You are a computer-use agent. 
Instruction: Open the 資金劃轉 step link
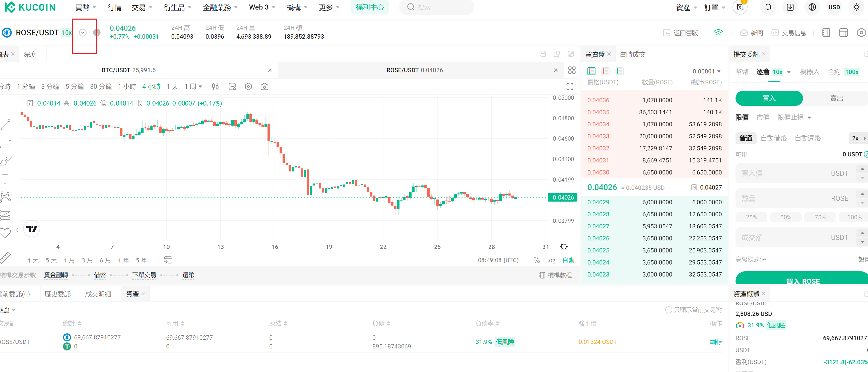point(56,275)
